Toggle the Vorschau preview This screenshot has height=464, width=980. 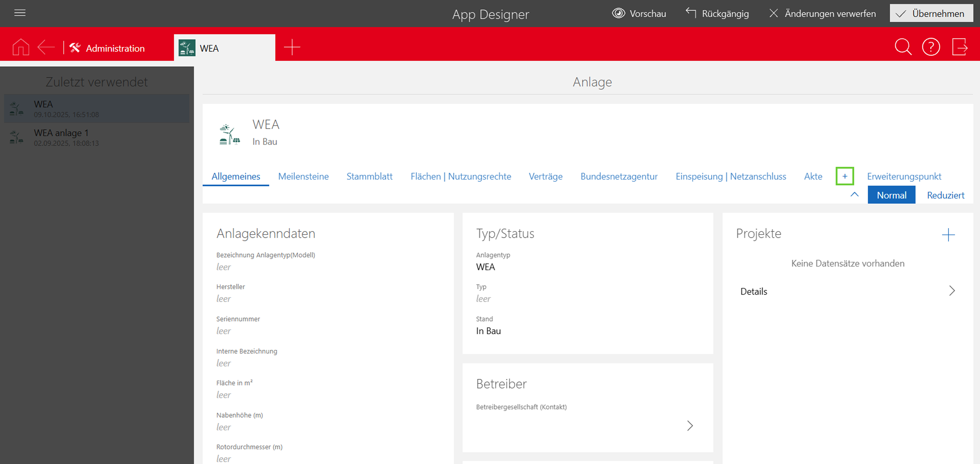coord(639,14)
